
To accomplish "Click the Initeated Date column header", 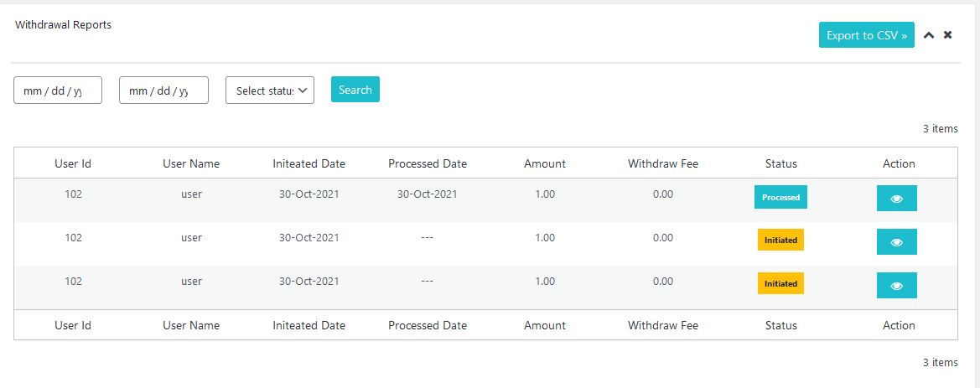I will tap(309, 163).
